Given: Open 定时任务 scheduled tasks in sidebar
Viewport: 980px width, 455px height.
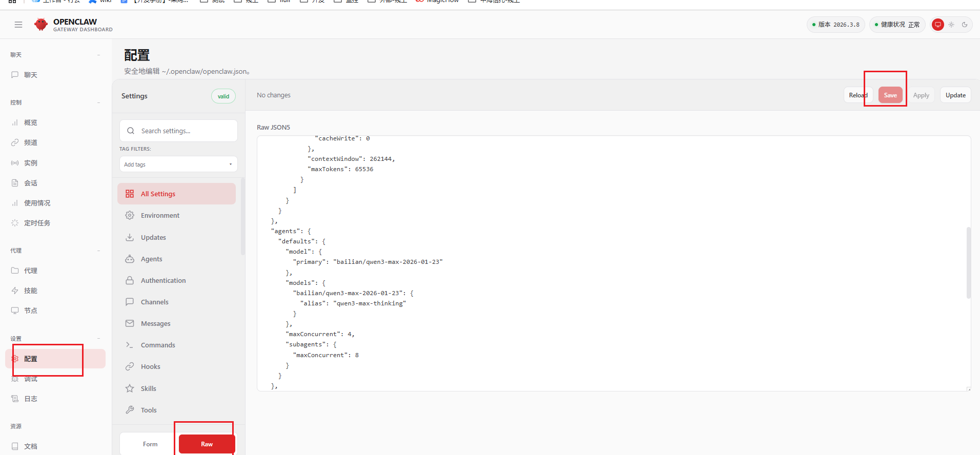Looking at the screenshot, I should point(55,223).
